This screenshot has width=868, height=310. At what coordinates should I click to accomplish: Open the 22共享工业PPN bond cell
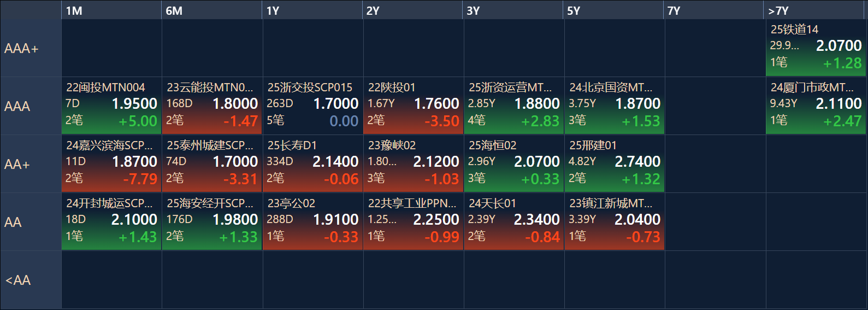coord(413,221)
